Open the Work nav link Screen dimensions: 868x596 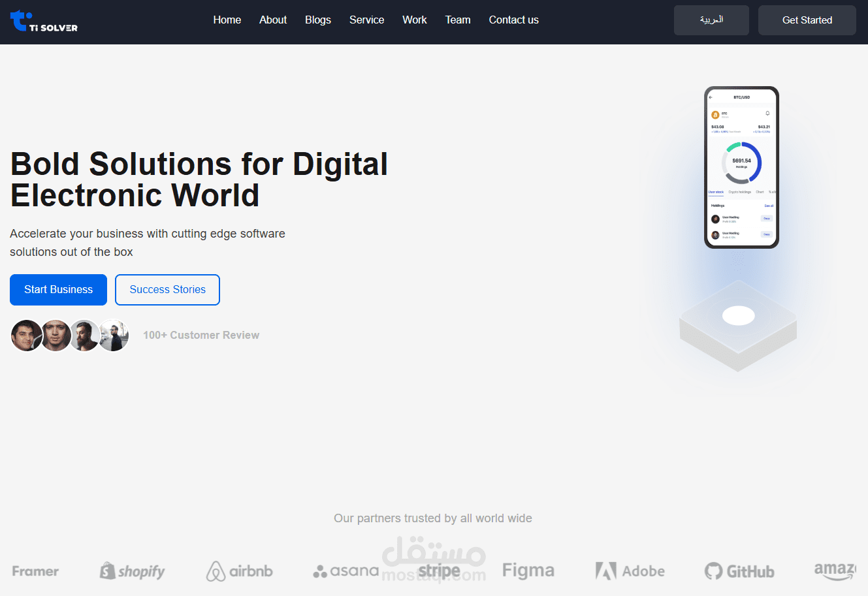pyautogui.click(x=415, y=20)
